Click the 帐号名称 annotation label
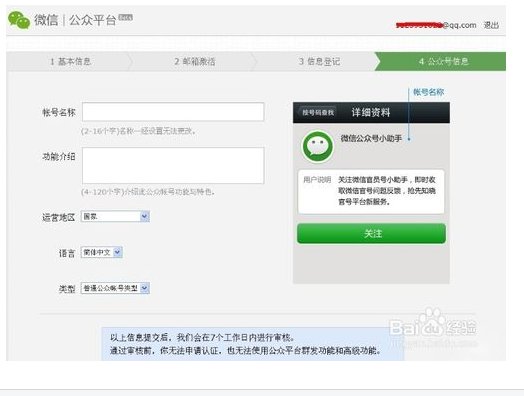This screenshot has width=524, height=396. pos(428,92)
